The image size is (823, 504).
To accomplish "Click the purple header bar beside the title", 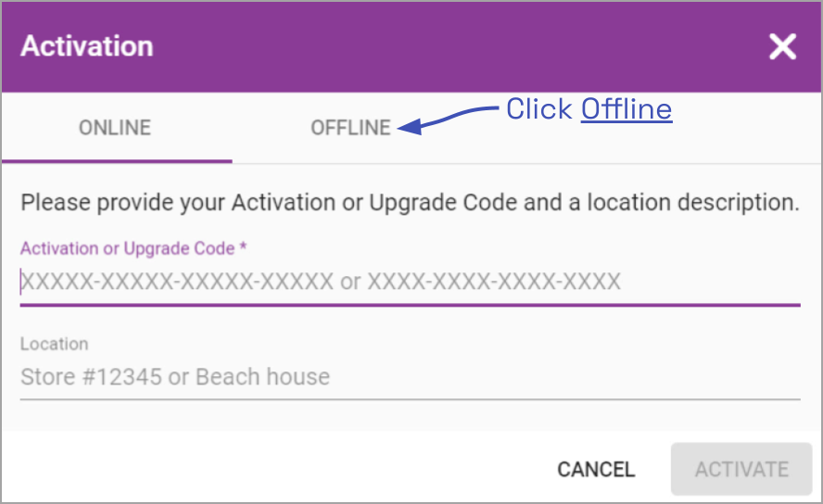I will coord(463,46).
